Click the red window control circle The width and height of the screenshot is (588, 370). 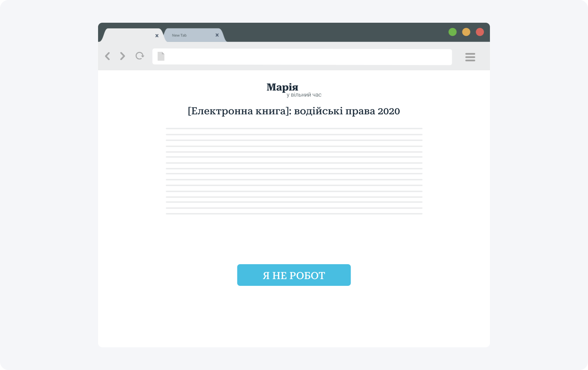pyautogui.click(x=480, y=32)
